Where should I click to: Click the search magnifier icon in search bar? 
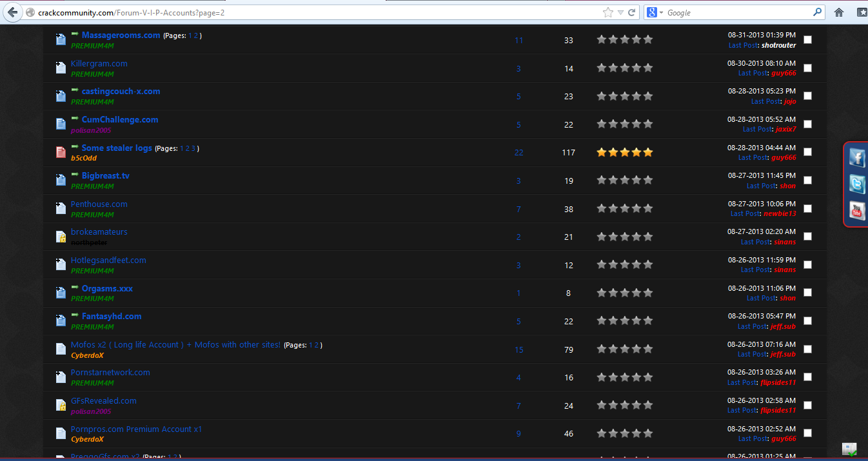[818, 12]
